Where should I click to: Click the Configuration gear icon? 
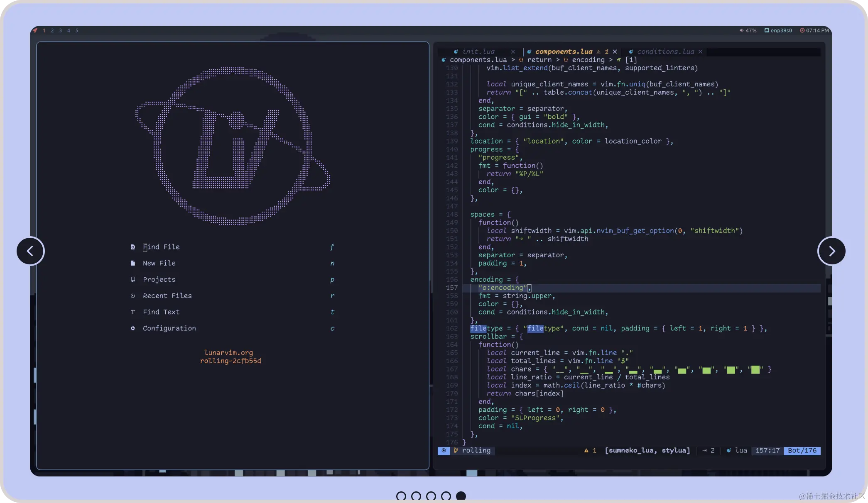133,328
